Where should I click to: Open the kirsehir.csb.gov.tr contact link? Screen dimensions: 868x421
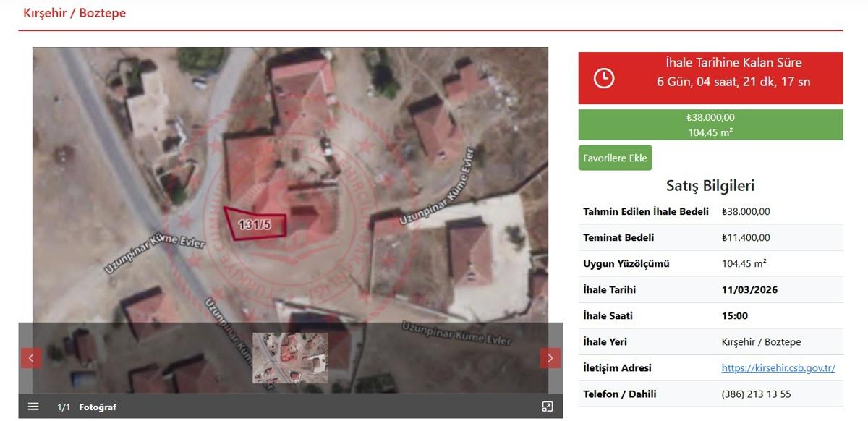click(778, 367)
